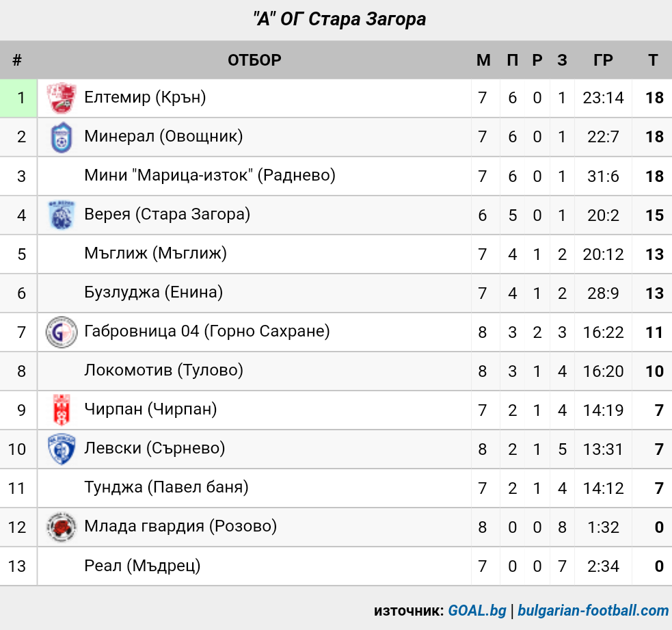Viewport: 672px width, 630px height.
Task: Click the Т points column header
Action: coord(653,60)
